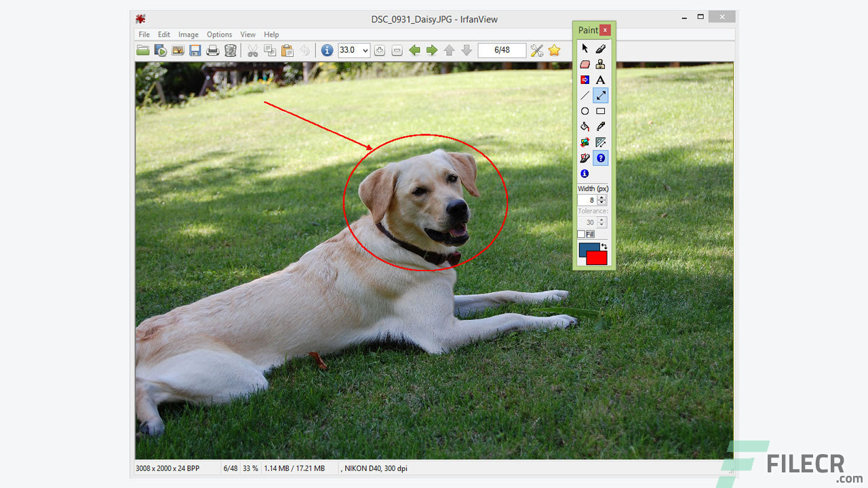The image size is (868, 488).
Task: Decrease the Width (px) value with the down arrow
Action: point(602,203)
